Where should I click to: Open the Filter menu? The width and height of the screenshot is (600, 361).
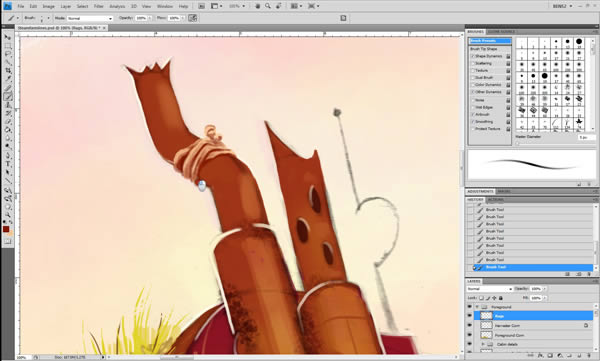99,6
